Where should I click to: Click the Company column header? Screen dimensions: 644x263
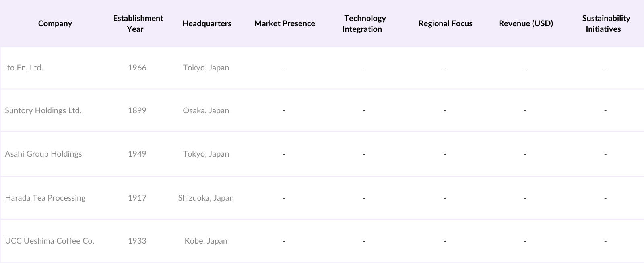(x=55, y=23)
